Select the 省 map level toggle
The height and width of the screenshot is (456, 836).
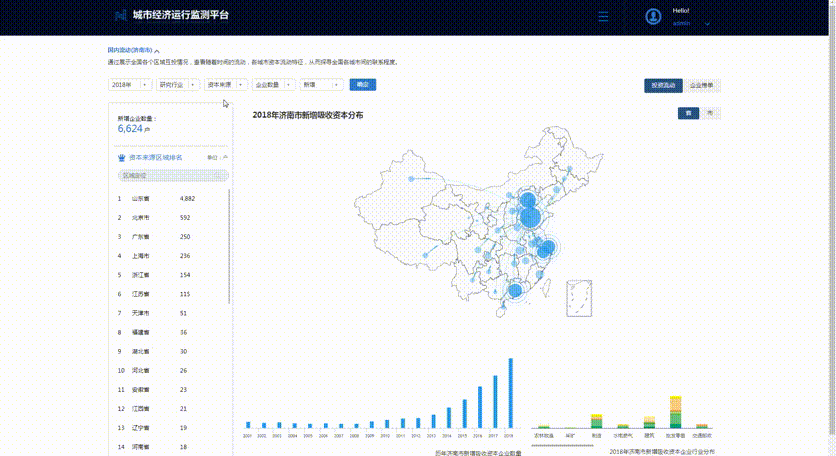688,113
